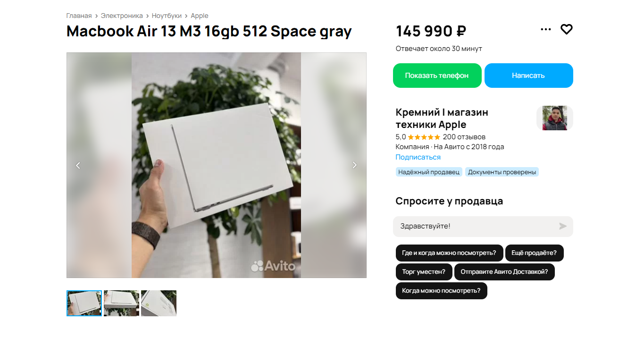This screenshot has width=644, height=338.
Task: Choose the Торг уместен? quick question
Action: pyautogui.click(x=424, y=272)
